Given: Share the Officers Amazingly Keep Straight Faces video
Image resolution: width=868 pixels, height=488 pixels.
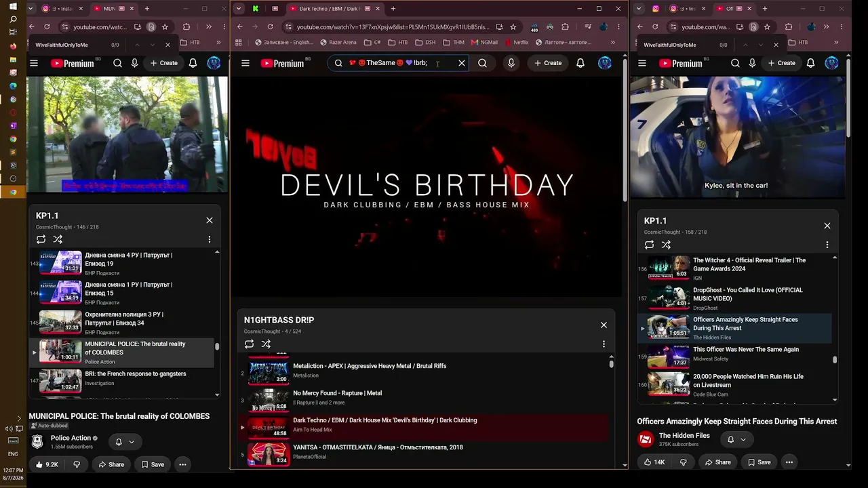Looking at the screenshot, I should pos(718,462).
